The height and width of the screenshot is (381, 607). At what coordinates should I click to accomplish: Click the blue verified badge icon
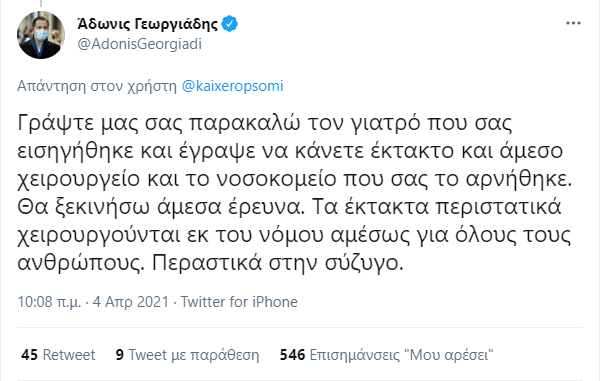point(230,24)
